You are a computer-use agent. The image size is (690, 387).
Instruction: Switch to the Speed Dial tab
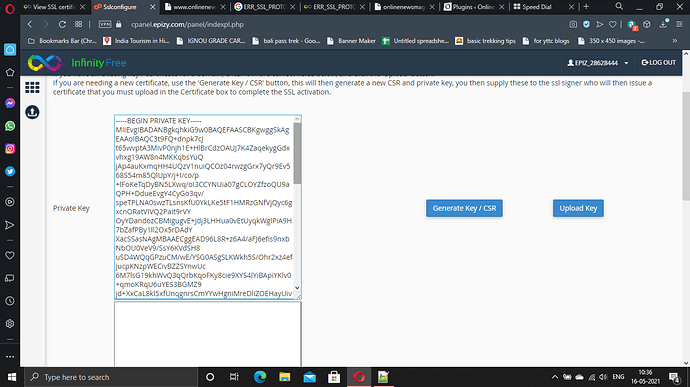tap(544, 7)
